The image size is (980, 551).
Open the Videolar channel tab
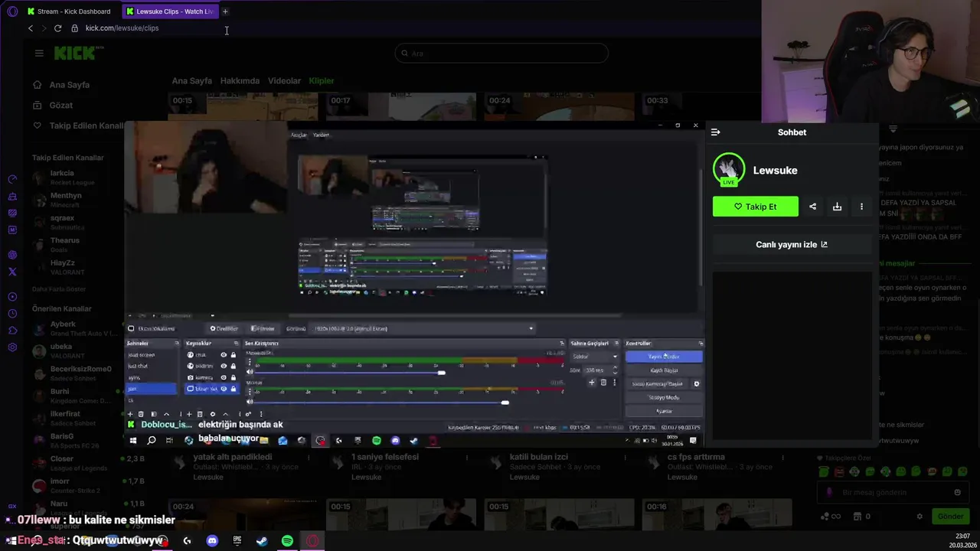tap(284, 80)
